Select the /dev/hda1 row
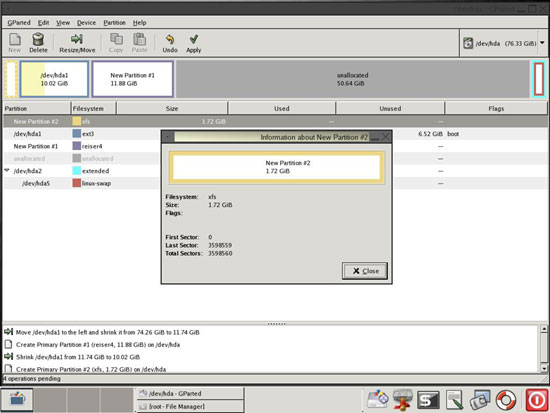The height and width of the screenshot is (413, 550). [275, 134]
